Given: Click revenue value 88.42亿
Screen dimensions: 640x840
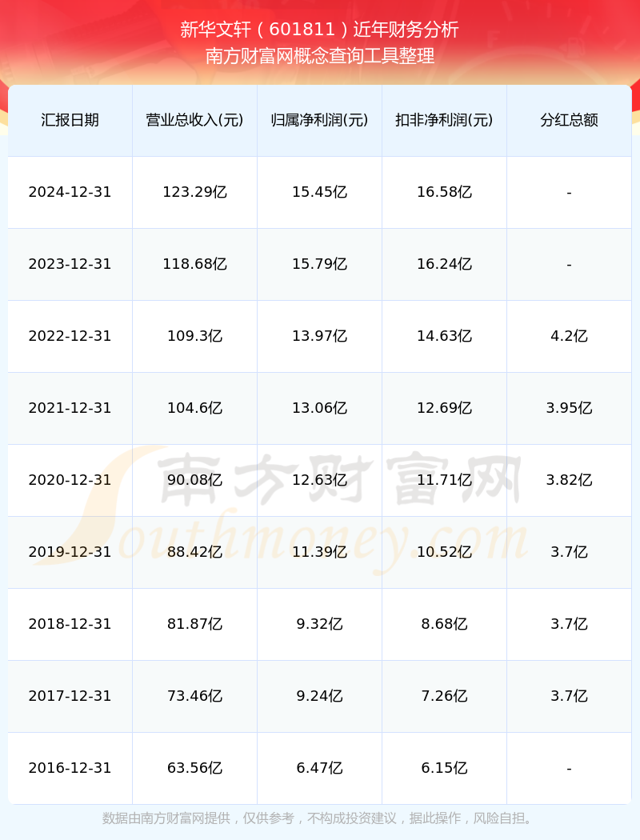Looking at the screenshot, I should (x=195, y=552).
